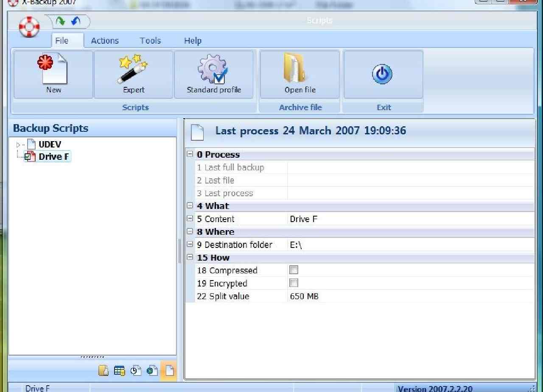The width and height of the screenshot is (543, 392).
Task: Open the lifebuoy application menu button
Action: point(29,26)
